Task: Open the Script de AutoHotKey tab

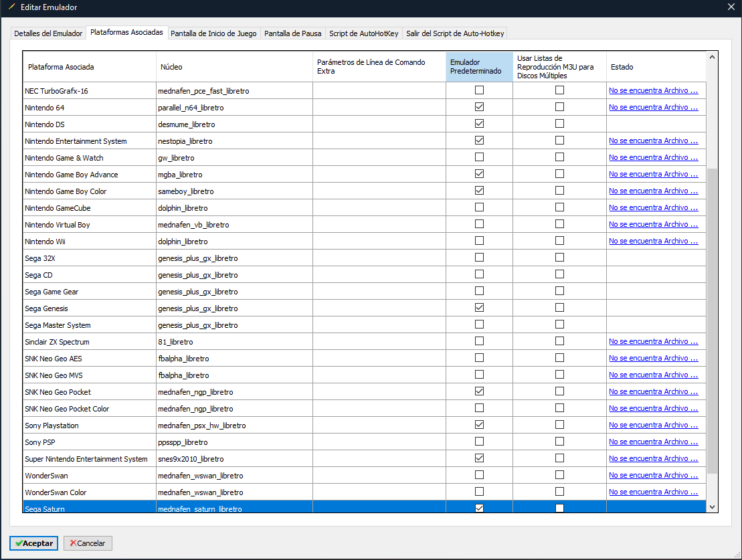Action: (x=364, y=33)
